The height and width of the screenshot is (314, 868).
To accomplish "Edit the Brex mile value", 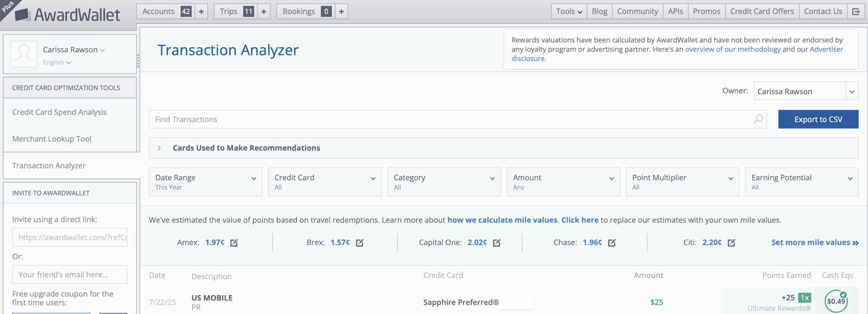I will pos(360,243).
